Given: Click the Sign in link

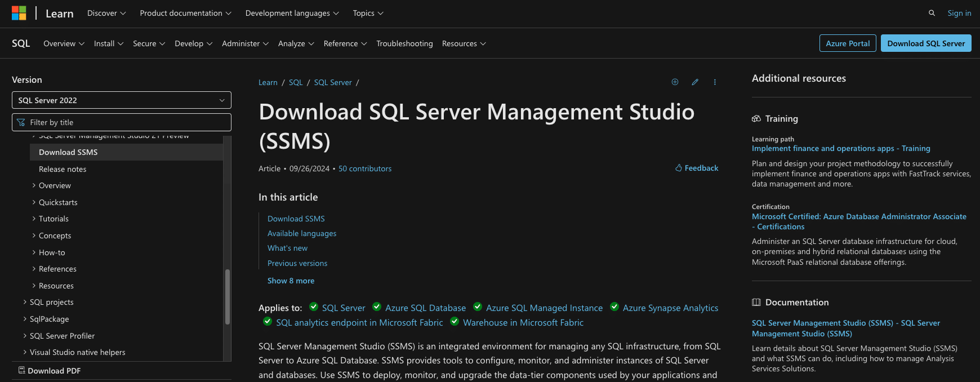Looking at the screenshot, I should (x=959, y=13).
